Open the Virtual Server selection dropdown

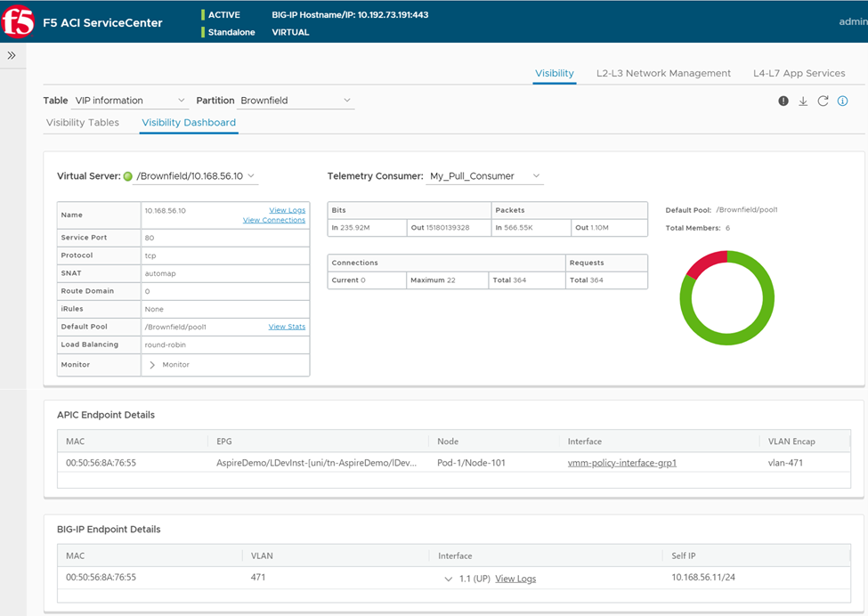(252, 176)
